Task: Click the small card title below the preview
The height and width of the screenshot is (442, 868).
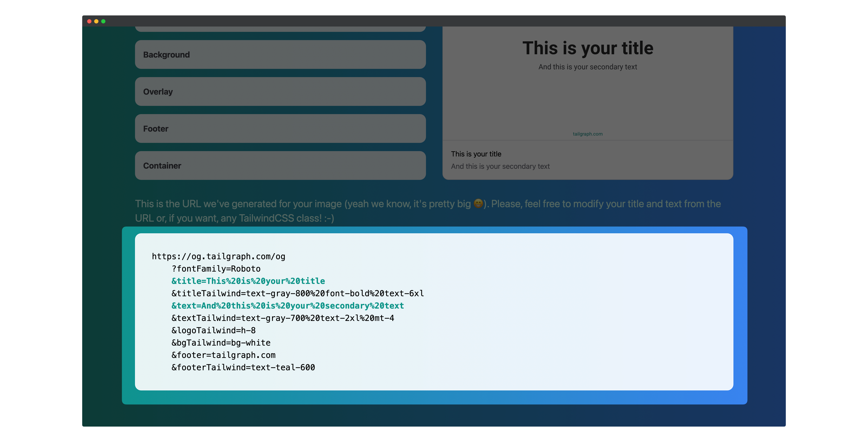Action: click(x=476, y=154)
